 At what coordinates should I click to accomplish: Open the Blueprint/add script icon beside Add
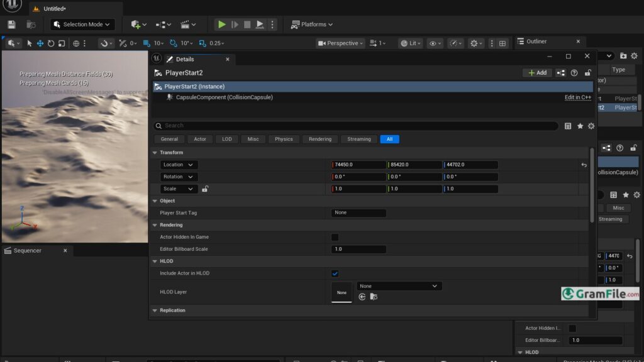click(560, 73)
